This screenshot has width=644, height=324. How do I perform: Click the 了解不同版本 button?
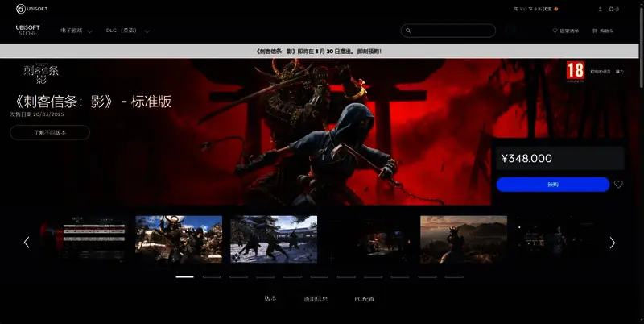50,132
